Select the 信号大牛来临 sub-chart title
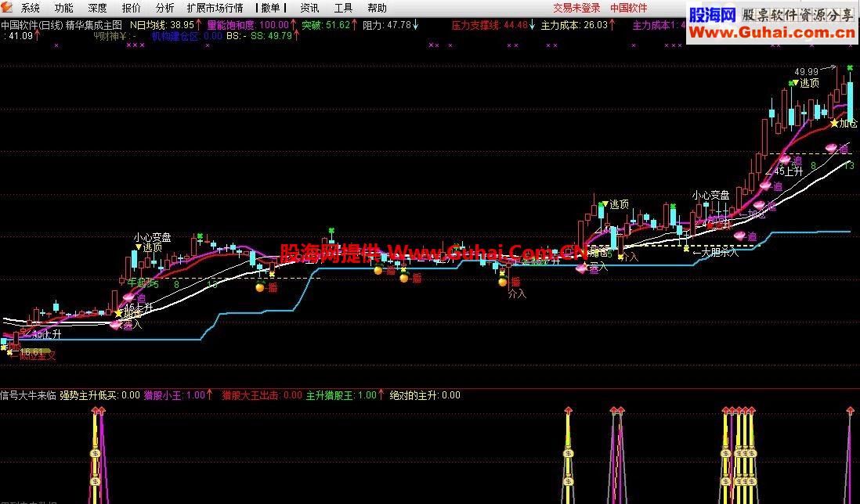The height and width of the screenshot is (504, 860). [x=28, y=395]
